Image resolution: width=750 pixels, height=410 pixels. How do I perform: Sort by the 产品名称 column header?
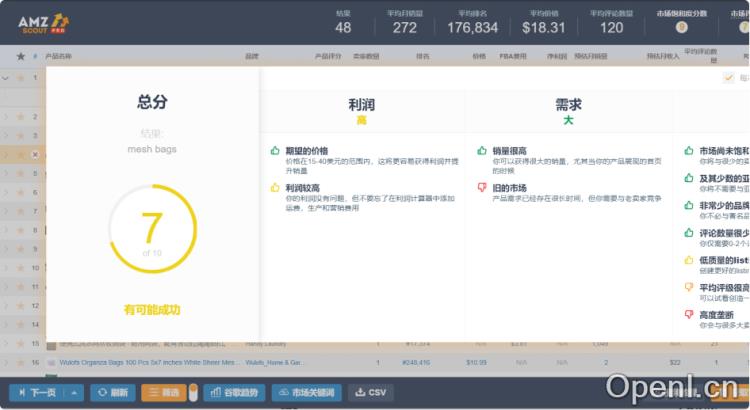click(59, 56)
